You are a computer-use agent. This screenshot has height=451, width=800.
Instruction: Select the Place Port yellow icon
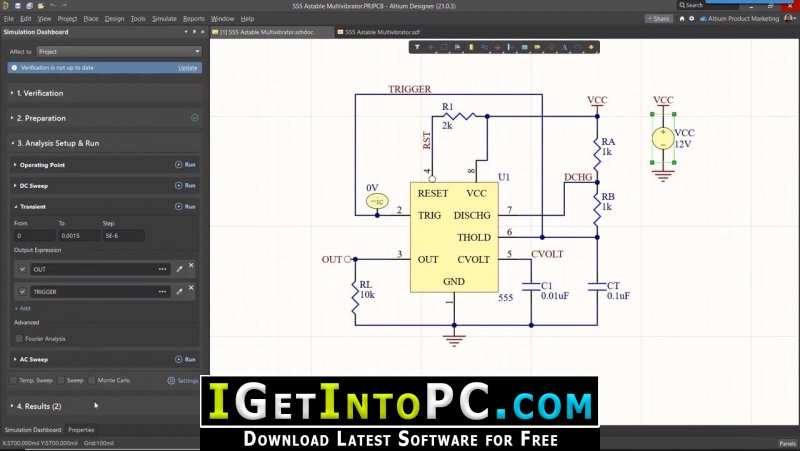click(x=538, y=47)
